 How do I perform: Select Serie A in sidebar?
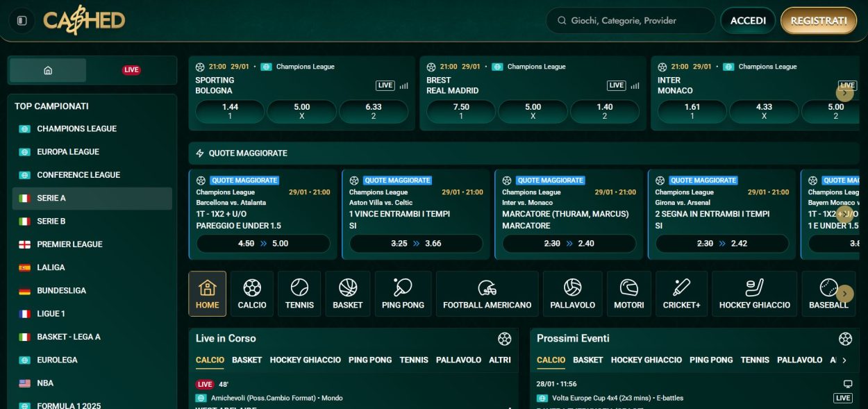[x=92, y=198]
